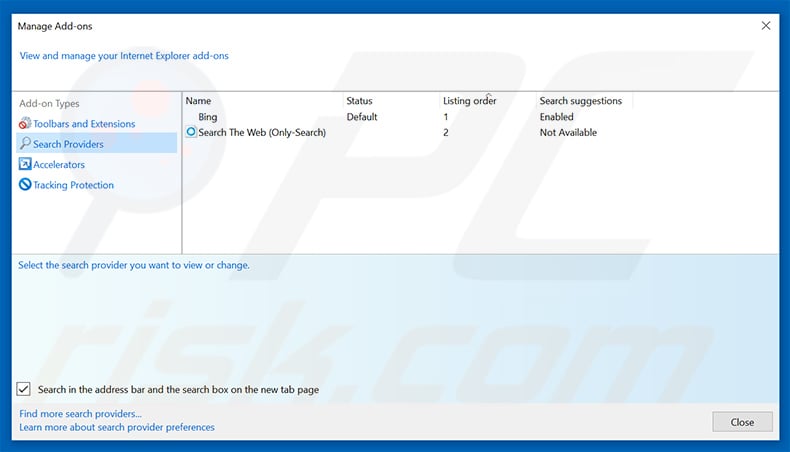790x452 pixels.
Task: Click the Accelerators arrow icon
Action: (25, 164)
